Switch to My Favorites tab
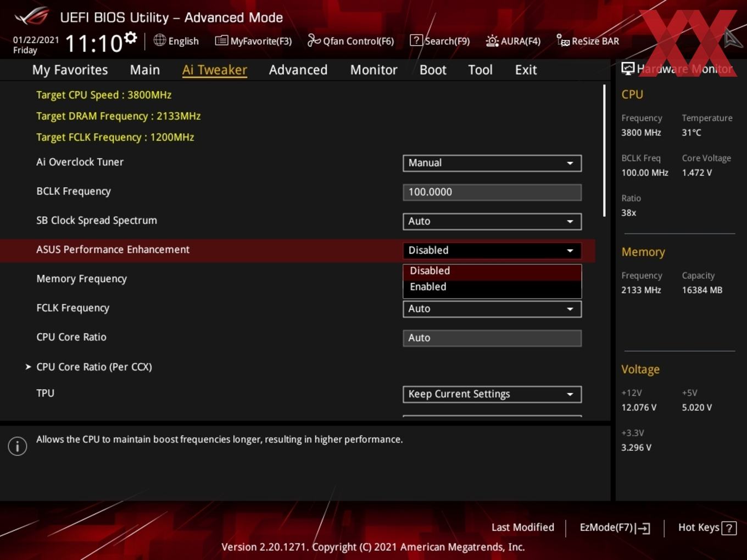The width and height of the screenshot is (747, 560). [70, 70]
